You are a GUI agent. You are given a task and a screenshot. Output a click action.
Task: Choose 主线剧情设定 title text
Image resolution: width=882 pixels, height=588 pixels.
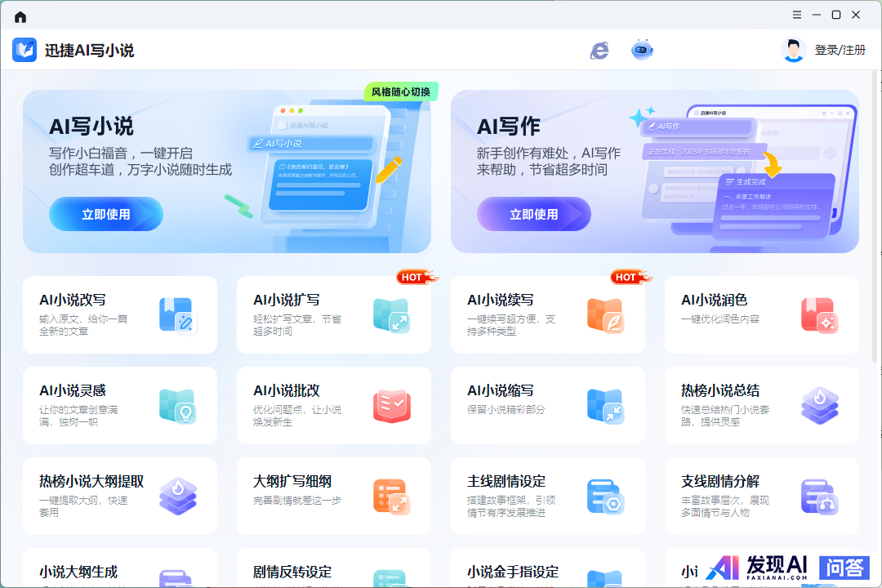tap(506, 482)
